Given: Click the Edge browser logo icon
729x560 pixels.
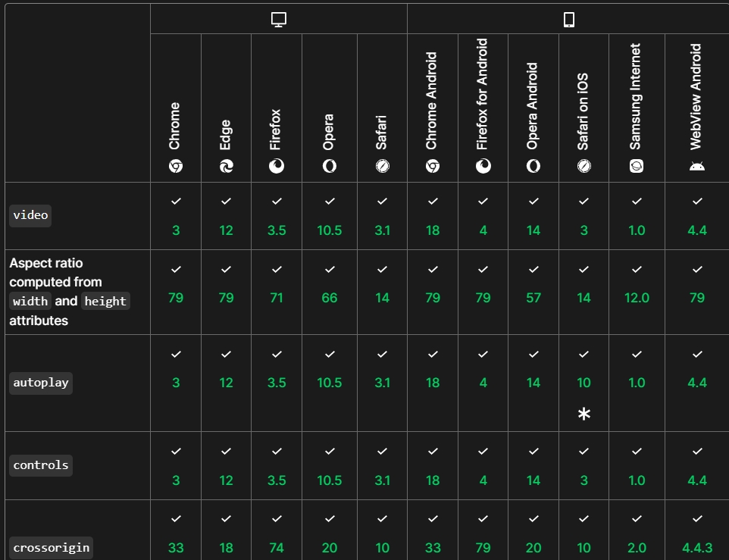Looking at the screenshot, I should pyautogui.click(x=226, y=166).
